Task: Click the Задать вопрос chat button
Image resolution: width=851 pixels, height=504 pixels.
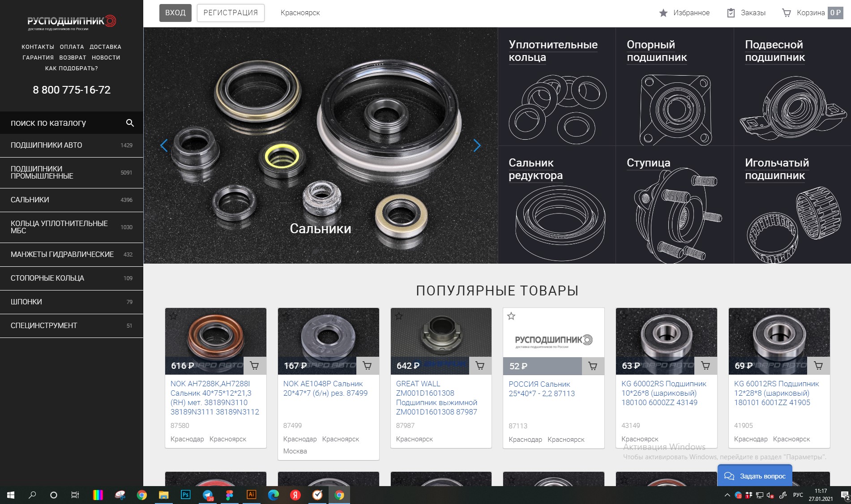Action: point(755,476)
